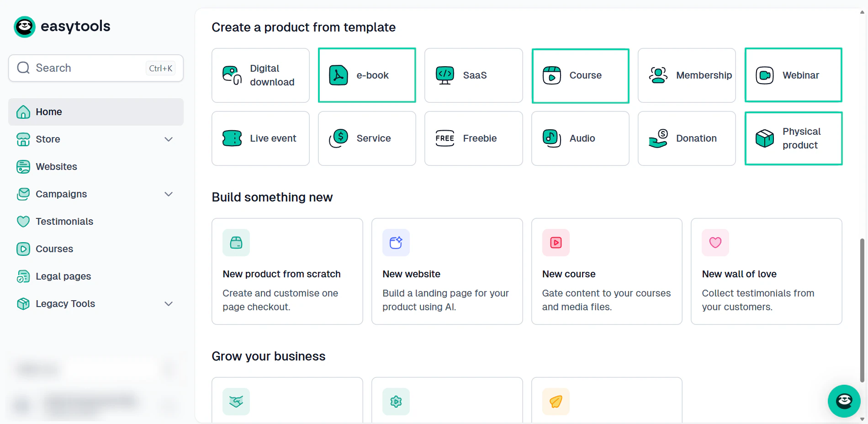Open the Websites sidebar item

tap(96, 167)
